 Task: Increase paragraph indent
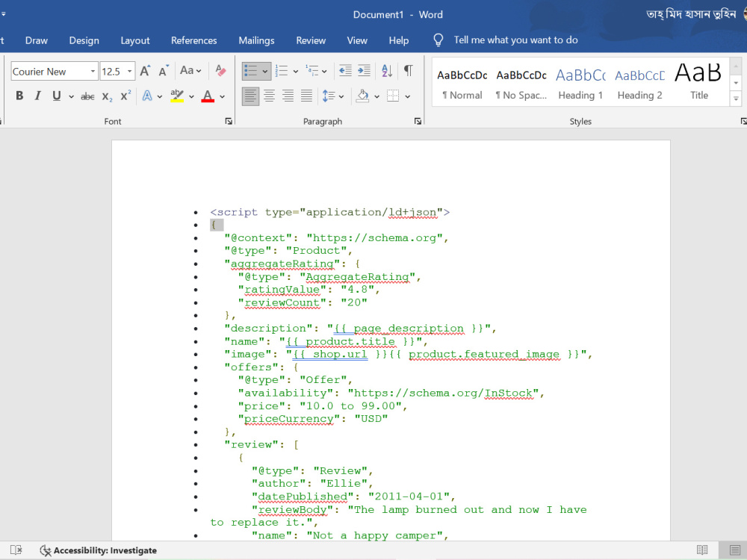pyautogui.click(x=364, y=71)
